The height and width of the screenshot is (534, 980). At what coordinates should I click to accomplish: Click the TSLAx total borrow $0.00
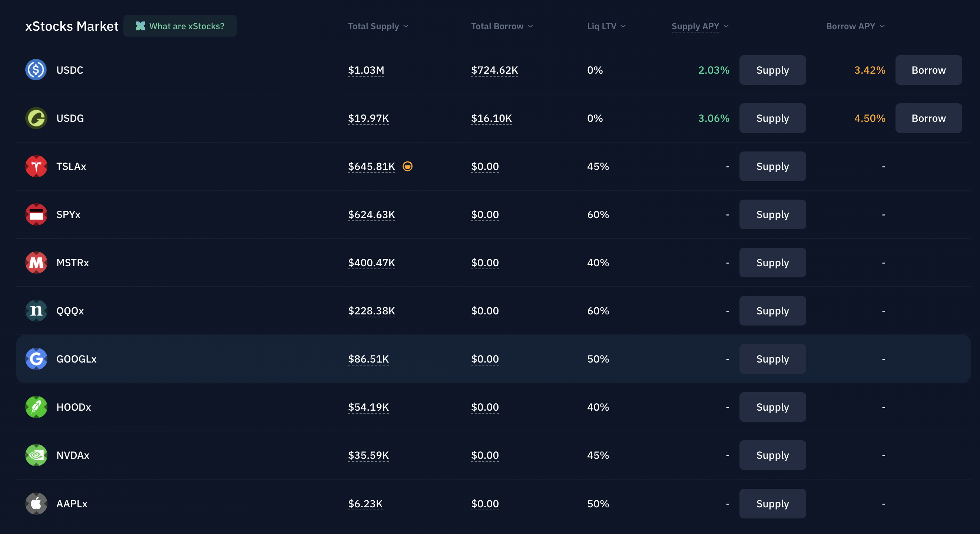coord(485,167)
